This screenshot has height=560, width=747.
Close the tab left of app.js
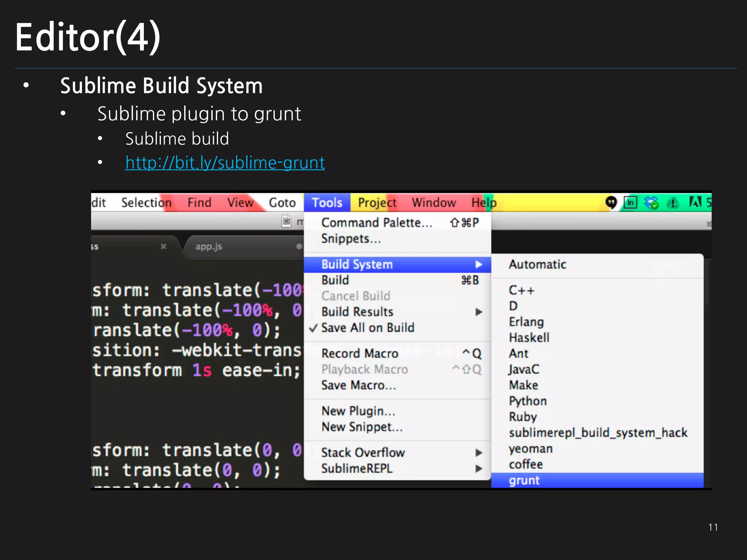[x=163, y=246]
